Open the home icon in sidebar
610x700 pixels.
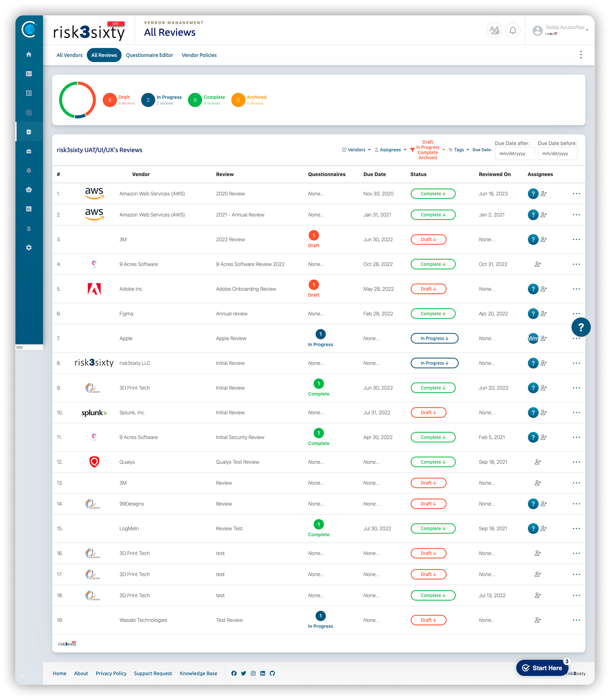(29, 54)
